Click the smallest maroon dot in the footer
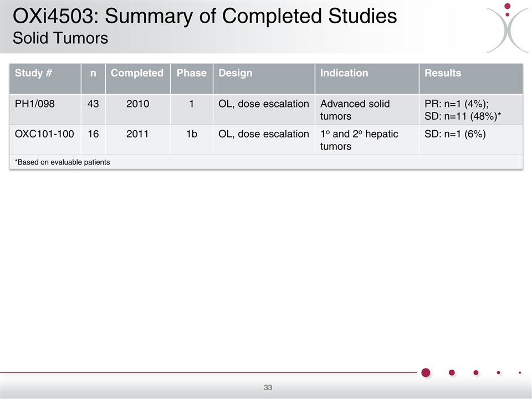 520,372
